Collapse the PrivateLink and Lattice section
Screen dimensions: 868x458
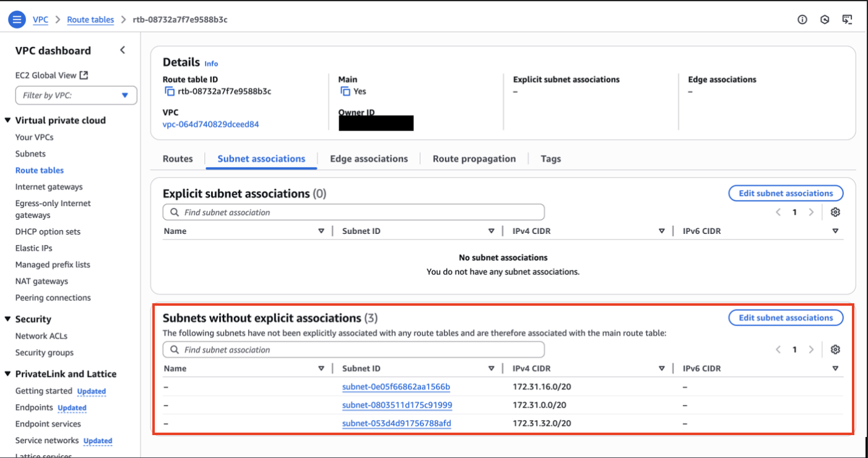(x=8, y=374)
